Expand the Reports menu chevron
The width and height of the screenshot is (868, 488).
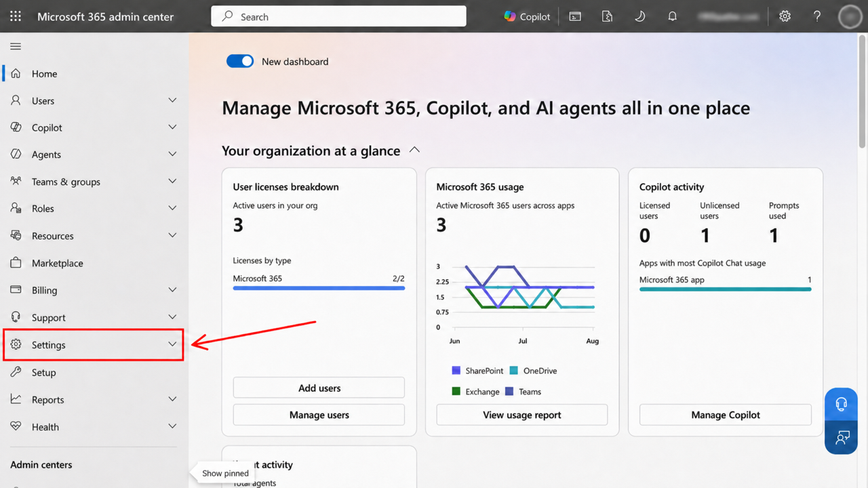tap(172, 399)
